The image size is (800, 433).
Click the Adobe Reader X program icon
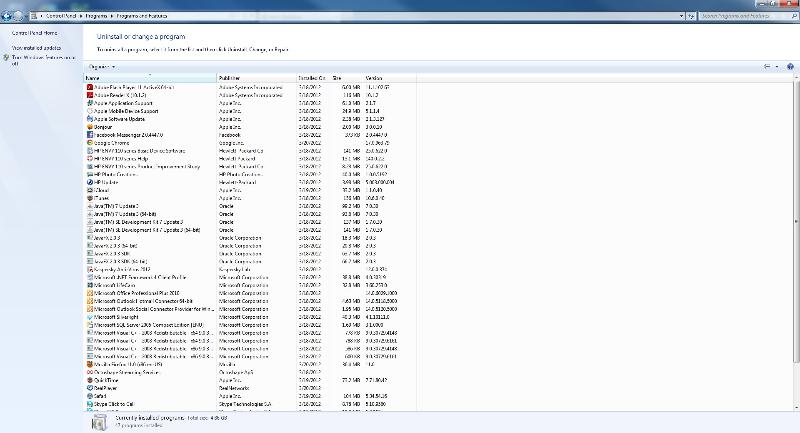pyautogui.click(x=90, y=95)
